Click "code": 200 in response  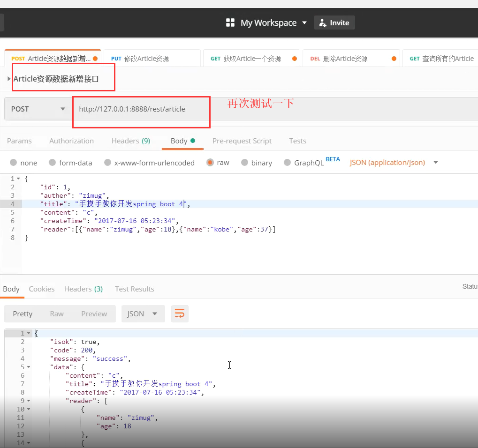[73, 350]
